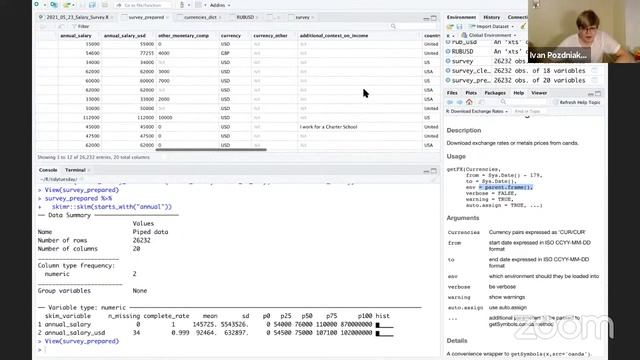Open the Environment tab
640x360 pixels.
coord(461,17)
